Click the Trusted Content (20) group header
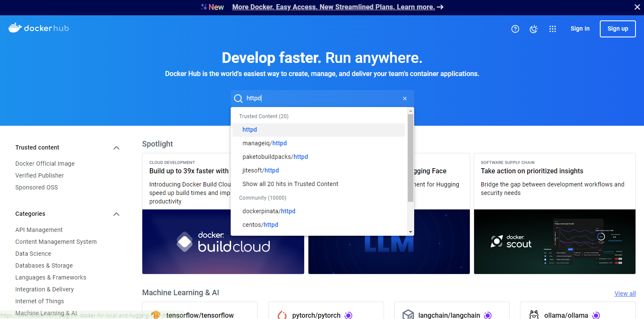This screenshot has height=319, width=644. pos(264,116)
